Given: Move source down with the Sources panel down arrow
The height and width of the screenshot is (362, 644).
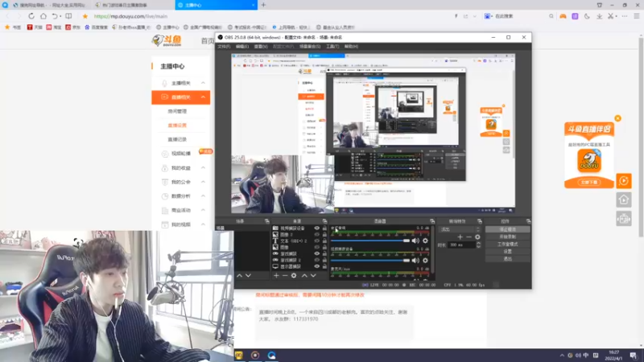Looking at the screenshot, I should [313, 276].
